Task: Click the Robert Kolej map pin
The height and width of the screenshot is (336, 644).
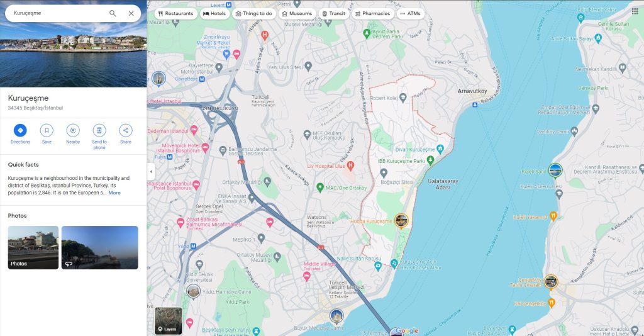Action: (x=403, y=98)
